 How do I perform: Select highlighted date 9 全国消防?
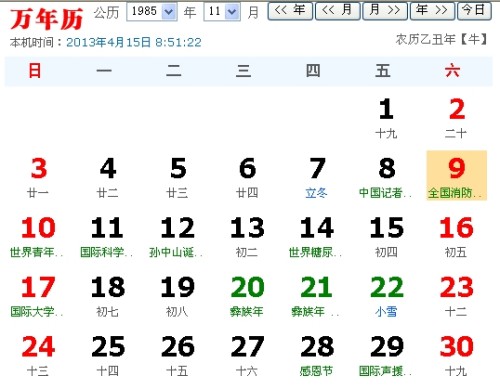point(456,175)
